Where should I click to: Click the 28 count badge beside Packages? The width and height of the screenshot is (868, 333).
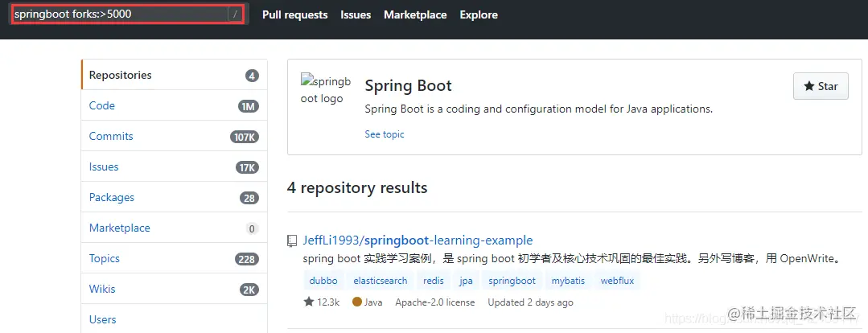[x=249, y=198]
